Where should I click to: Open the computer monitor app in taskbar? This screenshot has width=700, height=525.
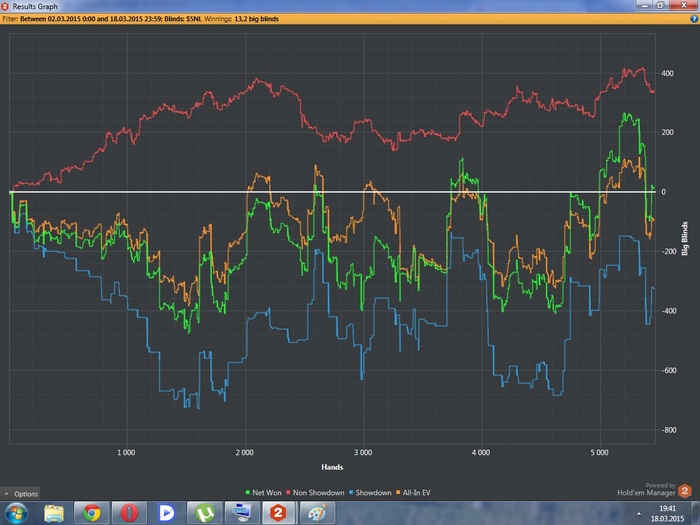pyautogui.click(x=242, y=513)
